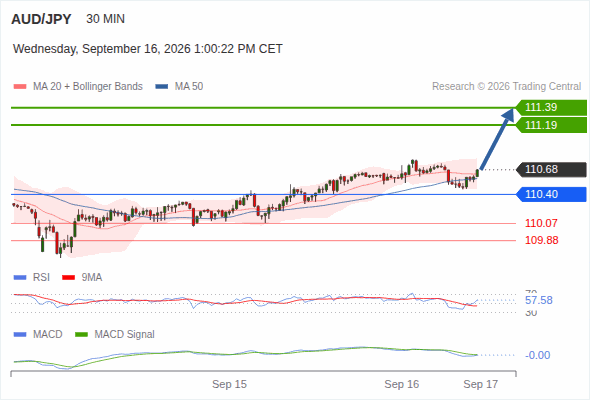Click the Wednesday, September 16, 2026 timestamp
590x400 pixels.
[148, 49]
